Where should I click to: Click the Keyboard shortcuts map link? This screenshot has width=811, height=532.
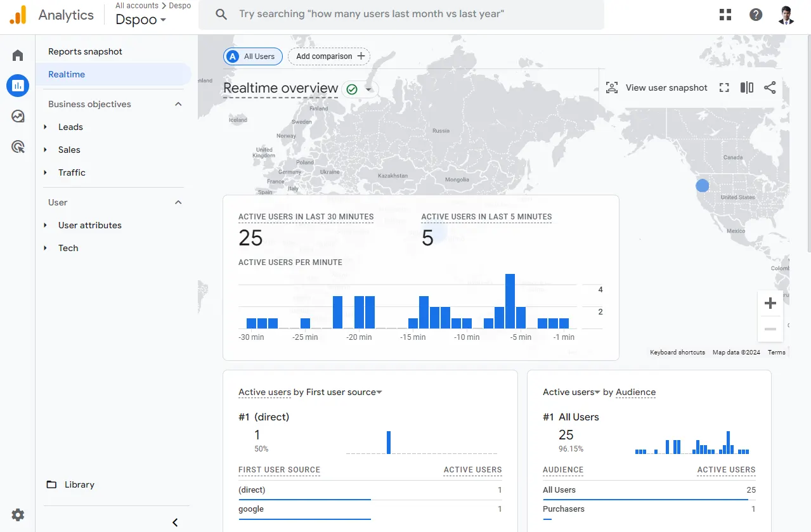[677, 353]
